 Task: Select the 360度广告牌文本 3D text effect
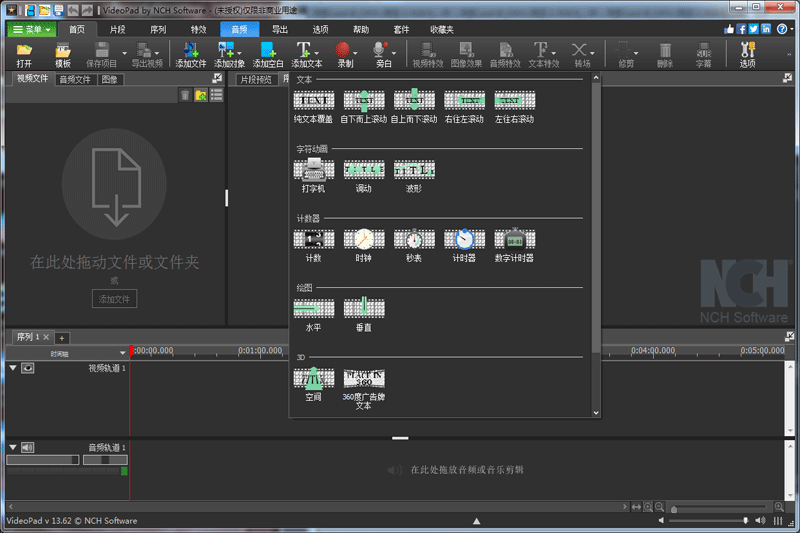pos(363,378)
